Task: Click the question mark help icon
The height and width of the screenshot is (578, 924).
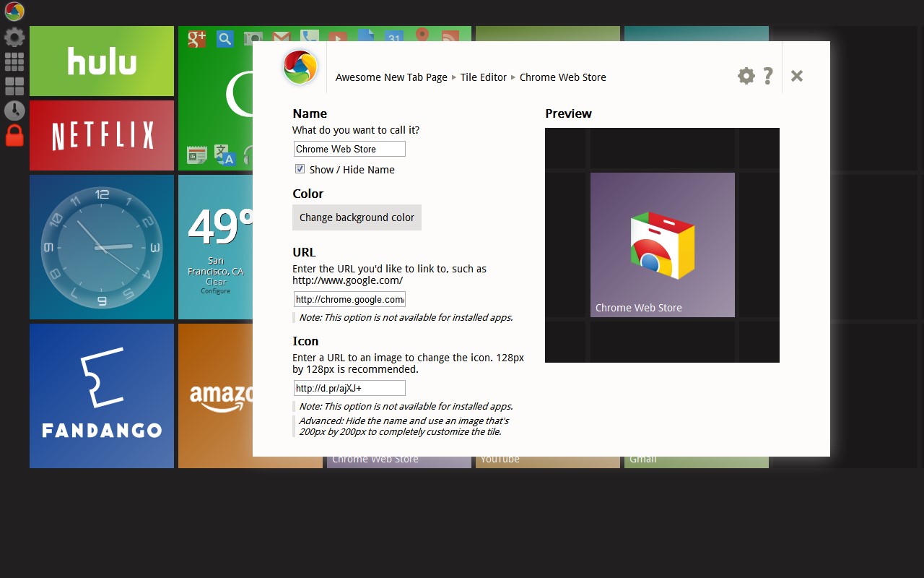Action: pos(767,75)
